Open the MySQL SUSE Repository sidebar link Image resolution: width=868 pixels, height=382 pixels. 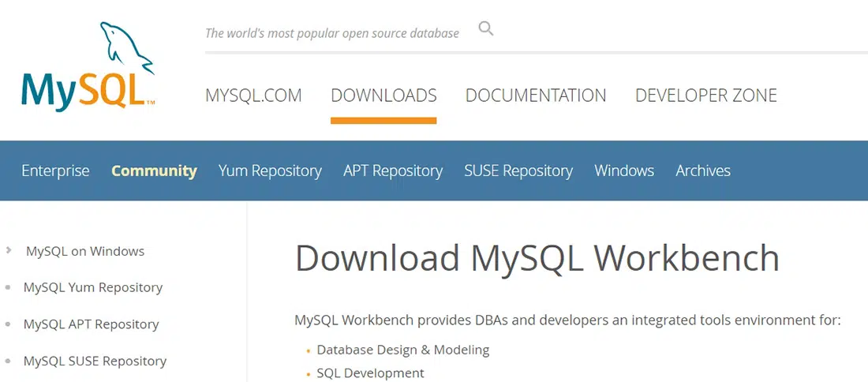tap(95, 361)
